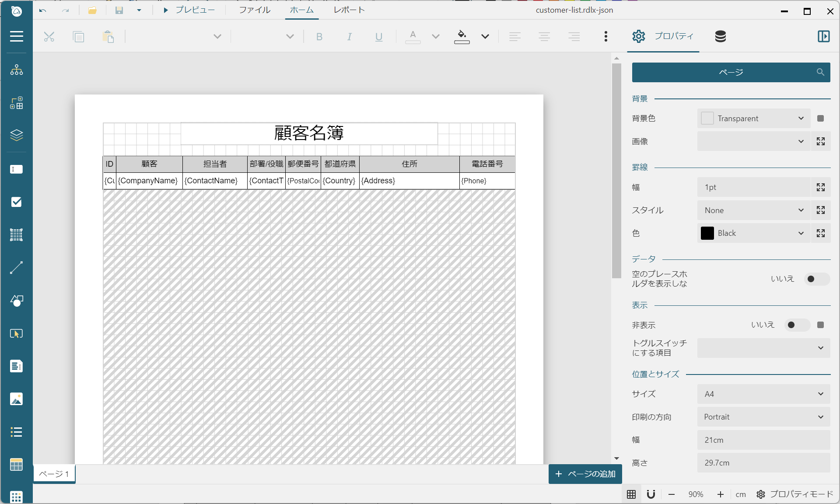Open the トグルスイッチにする項目 dropdown
Image resolution: width=840 pixels, height=504 pixels.
tap(763, 348)
